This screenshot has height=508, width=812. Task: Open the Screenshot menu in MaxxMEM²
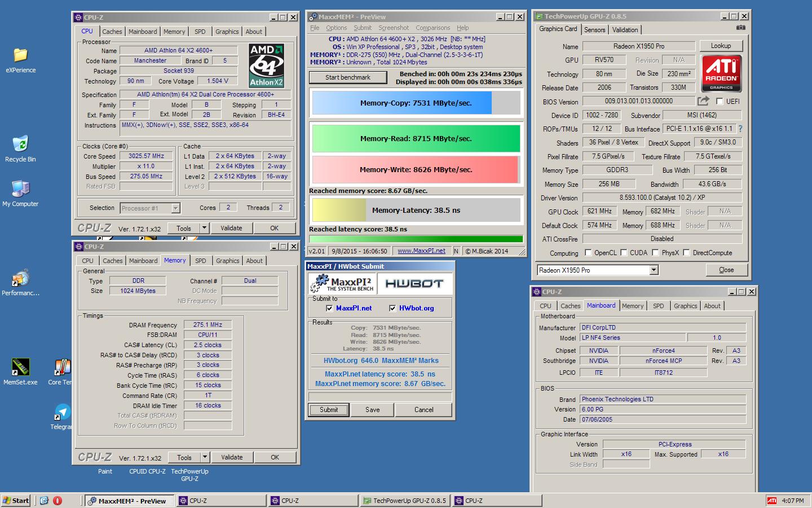pos(394,28)
